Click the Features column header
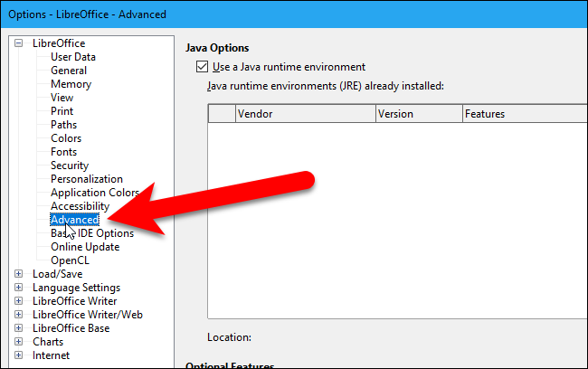Screen dimensions: 588x369 pos(525,114)
